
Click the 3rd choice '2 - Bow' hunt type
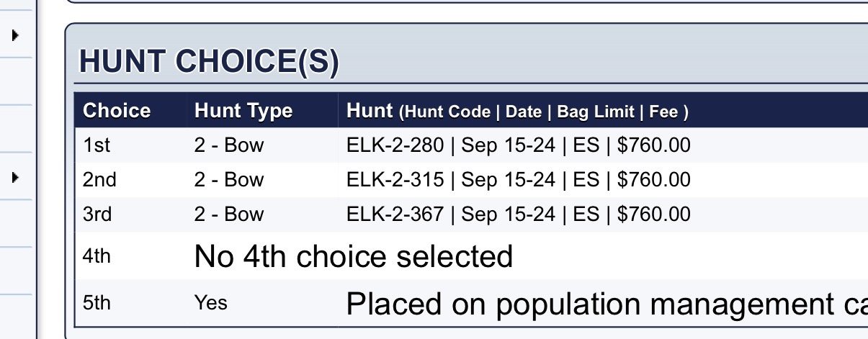pos(229,214)
